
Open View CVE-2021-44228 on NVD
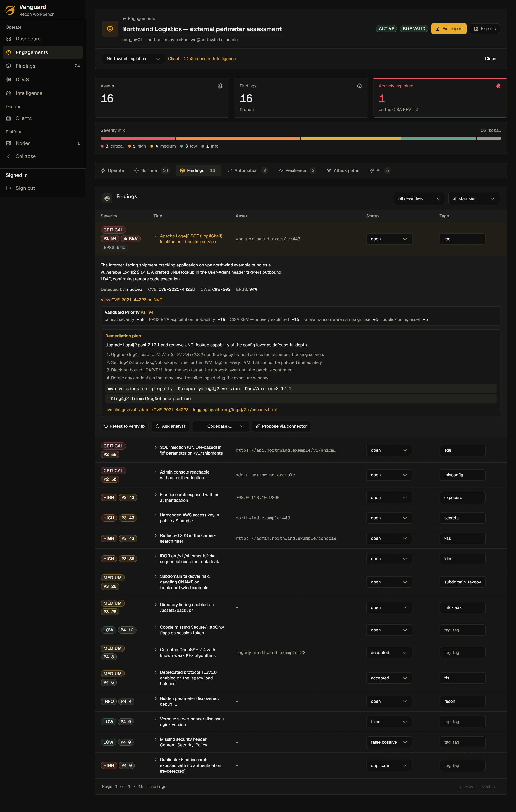point(132,300)
